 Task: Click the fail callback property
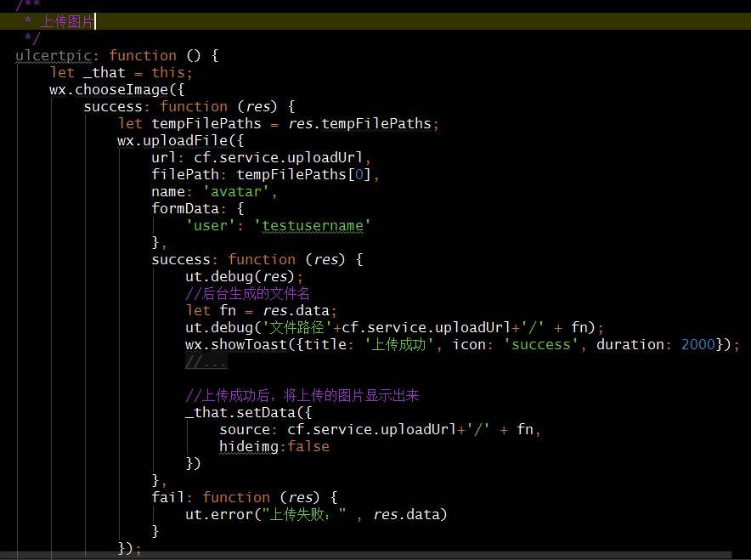167,498
